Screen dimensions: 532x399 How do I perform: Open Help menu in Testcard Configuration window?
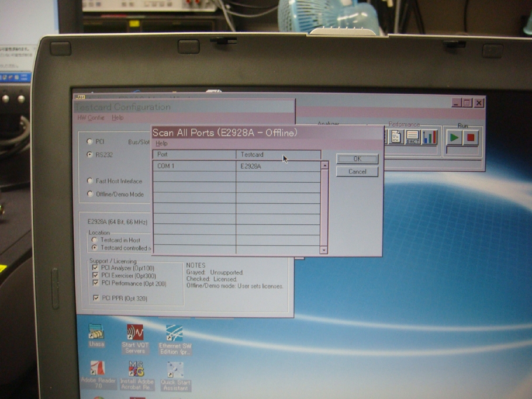pyautogui.click(x=118, y=117)
